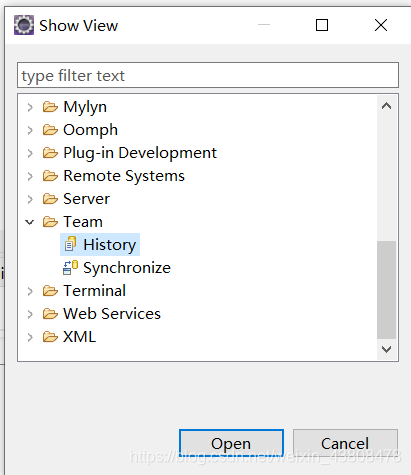411x475 pixels.
Task: Click the Mylyn folder icon
Action: coord(50,107)
